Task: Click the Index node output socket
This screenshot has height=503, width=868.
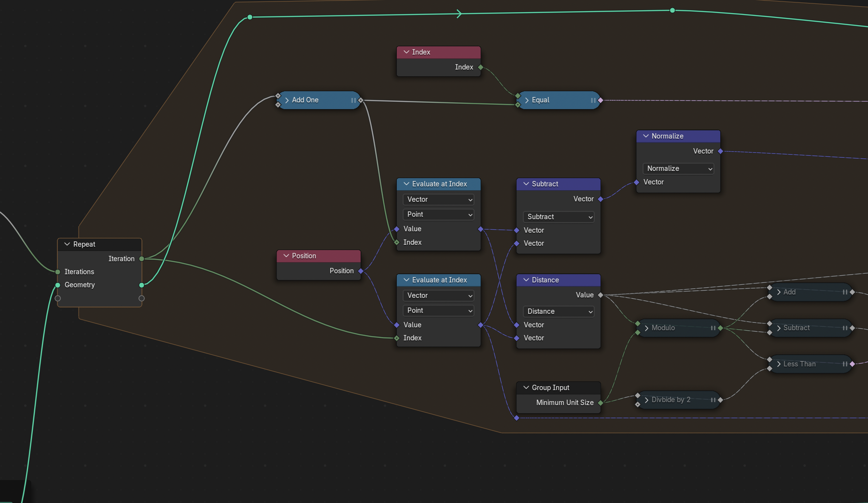Action: click(480, 67)
